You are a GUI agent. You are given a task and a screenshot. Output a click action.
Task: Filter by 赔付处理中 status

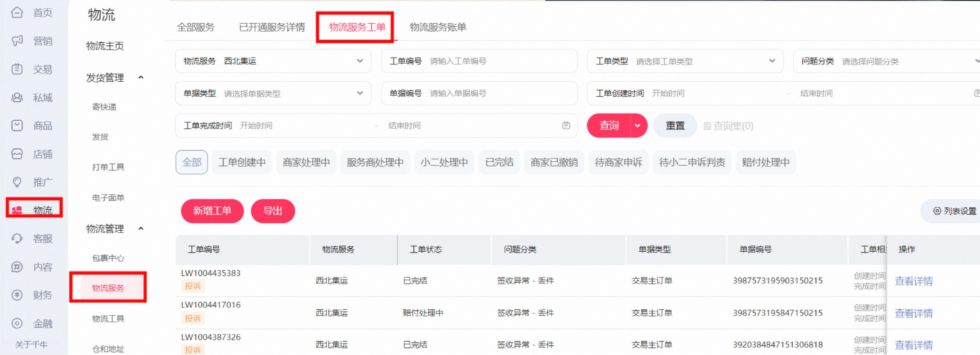(x=766, y=162)
